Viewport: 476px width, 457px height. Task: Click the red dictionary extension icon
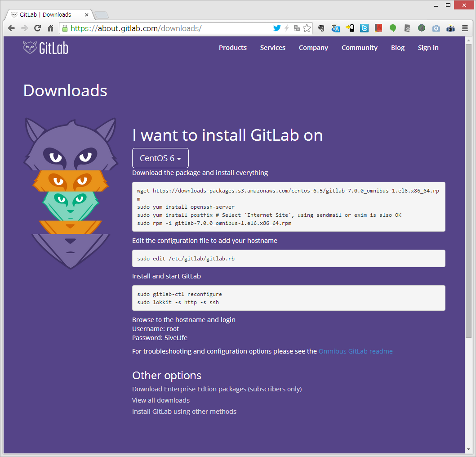click(x=378, y=28)
